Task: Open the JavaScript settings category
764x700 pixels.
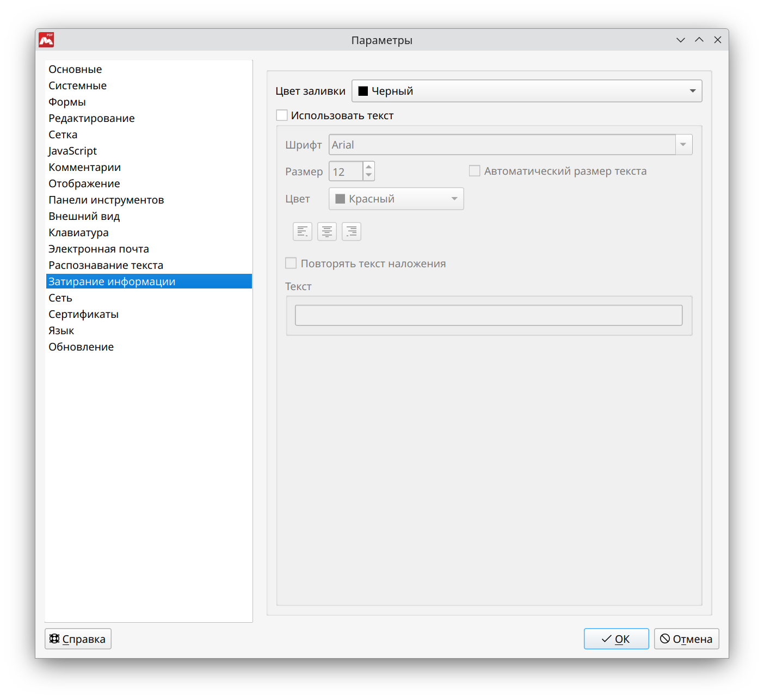Action: point(149,151)
